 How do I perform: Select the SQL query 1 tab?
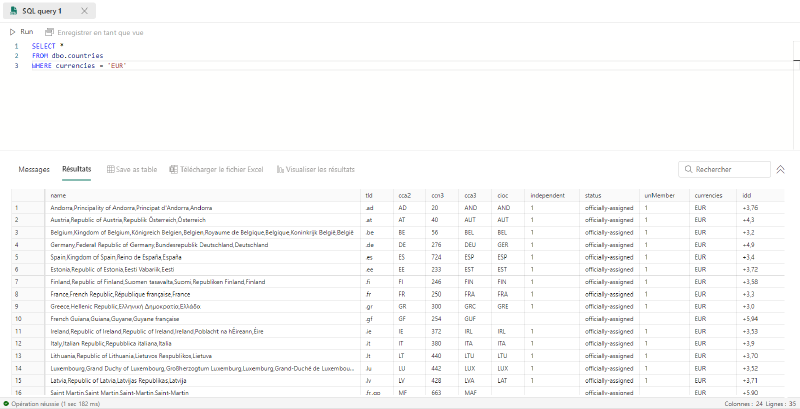[49, 11]
